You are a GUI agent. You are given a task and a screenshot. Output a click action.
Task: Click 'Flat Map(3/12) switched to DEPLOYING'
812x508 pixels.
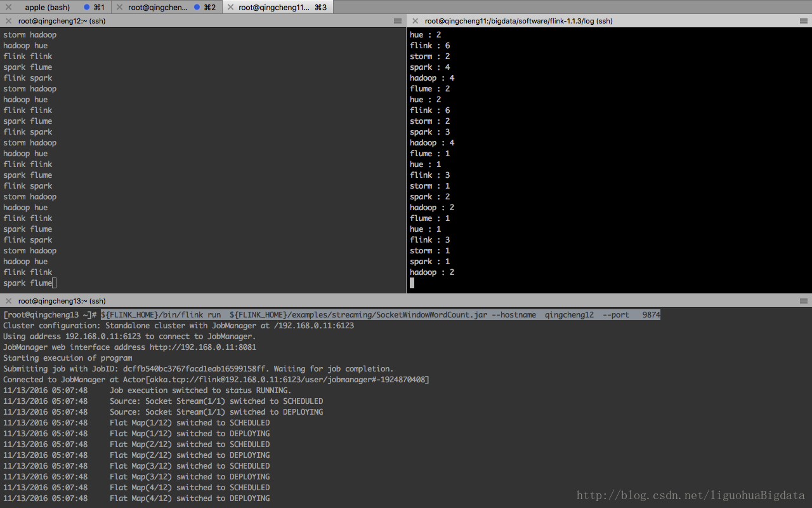(x=190, y=477)
